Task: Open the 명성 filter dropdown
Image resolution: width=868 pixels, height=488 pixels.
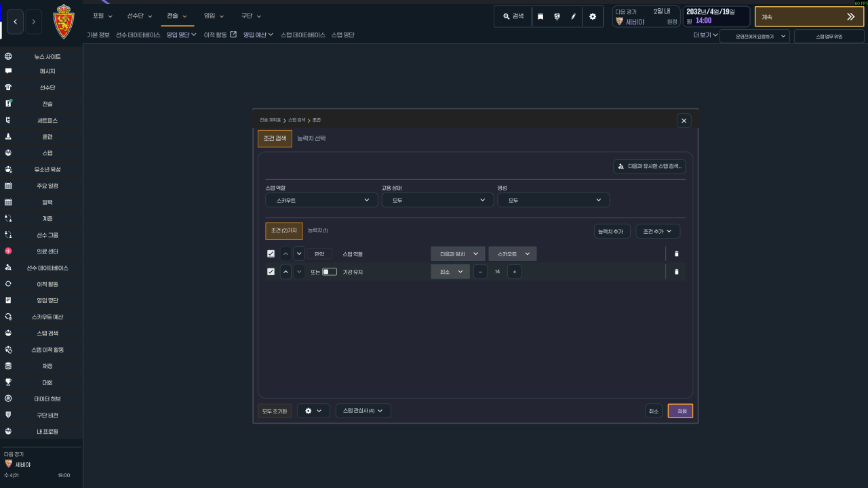Action: pyautogui.click(x=553, y=200)
